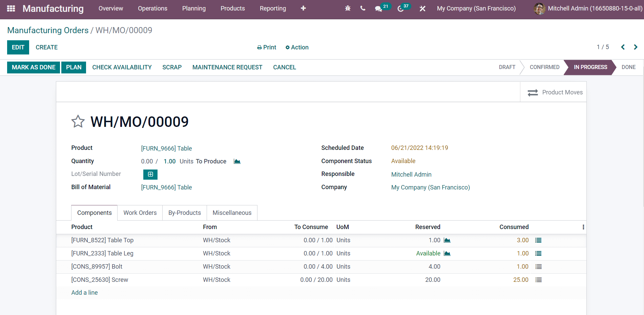Click MARK AS DONE button

[x=34, y=67]
